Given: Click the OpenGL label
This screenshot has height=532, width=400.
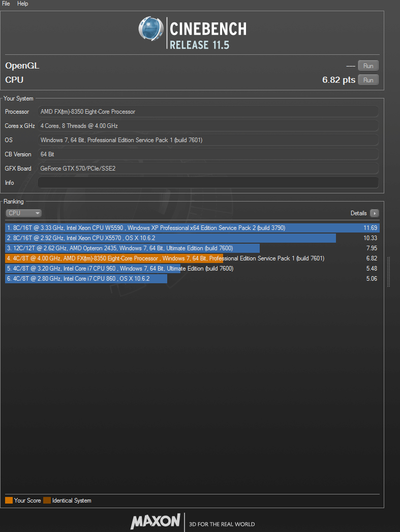Looking at the screenshot, I should pos(22,66).
